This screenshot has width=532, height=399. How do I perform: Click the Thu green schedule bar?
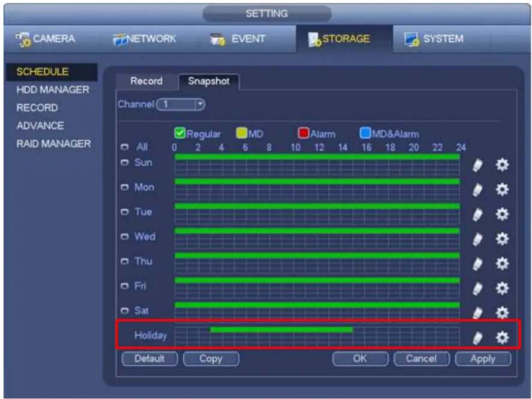click(x=317, y=255)
